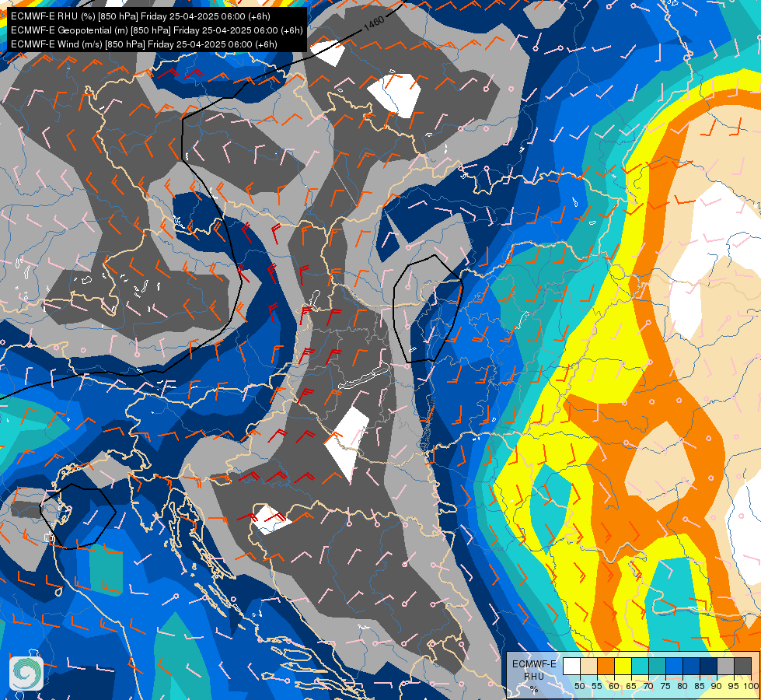Click the legend value 100

(x=751, y=686)
